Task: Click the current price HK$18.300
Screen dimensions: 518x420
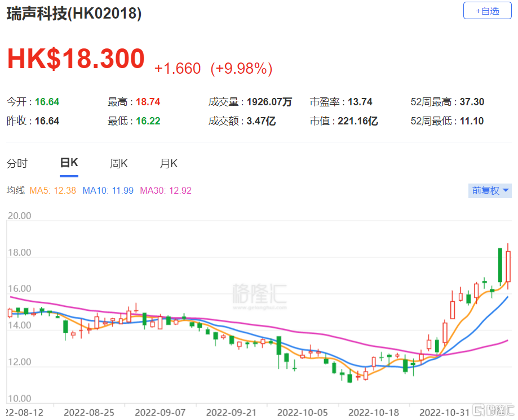Action: (x=76, y=59)
